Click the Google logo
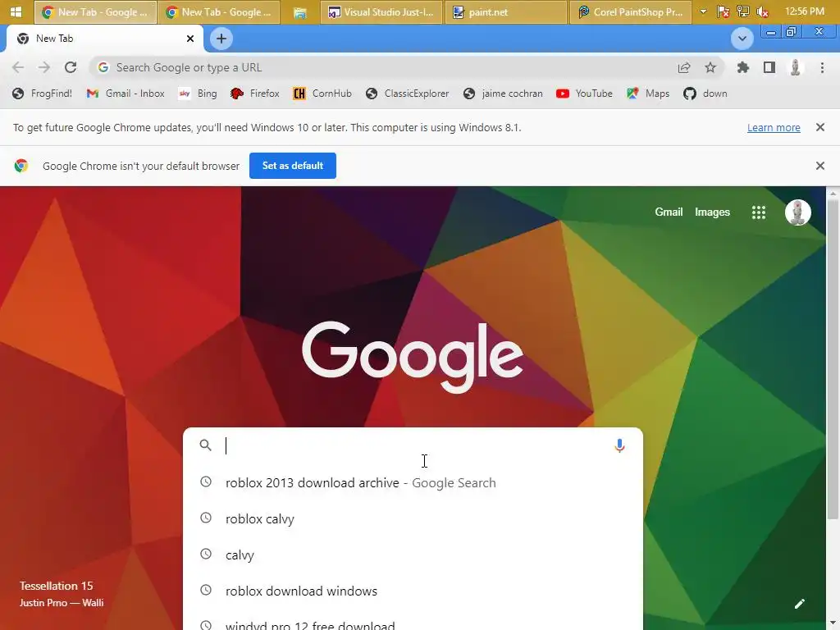 (413, 356)
